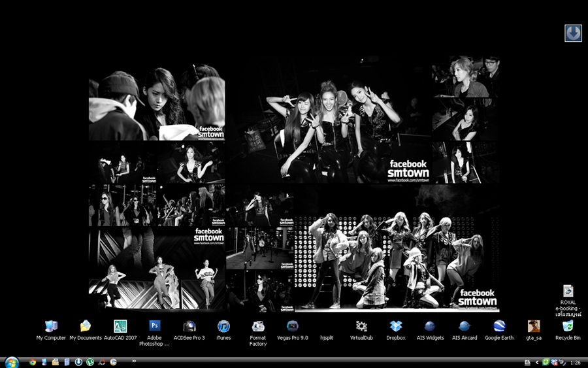
Task: Click the download arrow gadget at top right
Action: (x=573, y=33)
